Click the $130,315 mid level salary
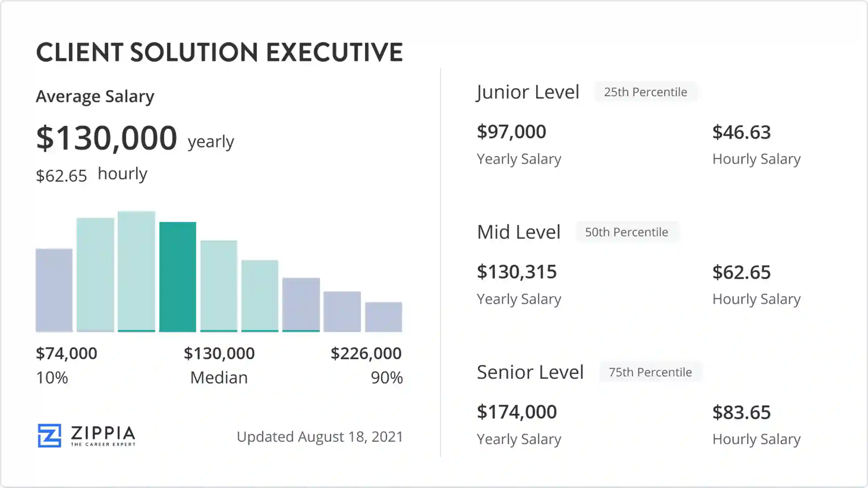The height and width of the screenshot is (488, 868). tap(517, 272)
